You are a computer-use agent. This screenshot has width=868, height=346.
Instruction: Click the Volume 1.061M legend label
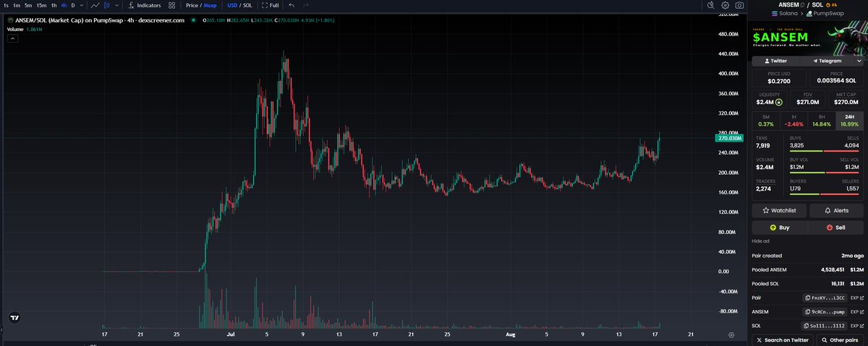[26, 30]
